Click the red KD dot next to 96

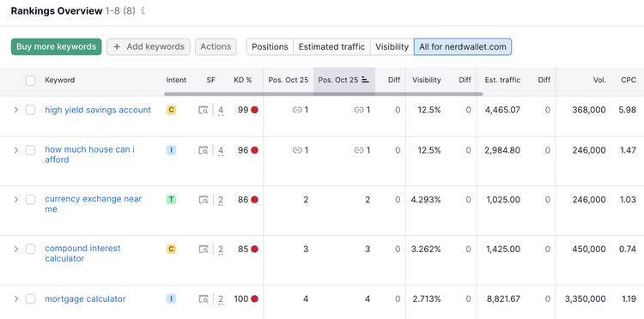coord(255,150)
